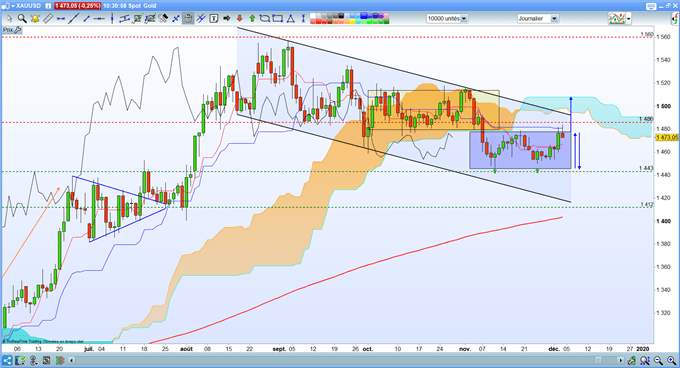Expand the chart style dropdown arrow
The width and height of the screenshot is (680, 368).
click(x=628, y=19)
